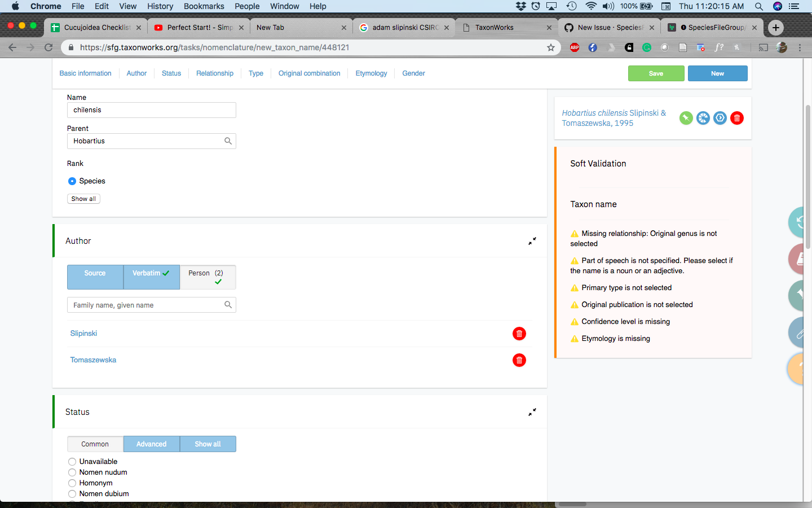Screen dimensions: 812x508
Task: Jump to Relationship section link
Action: pyautogui.click(x=214, y=73)
